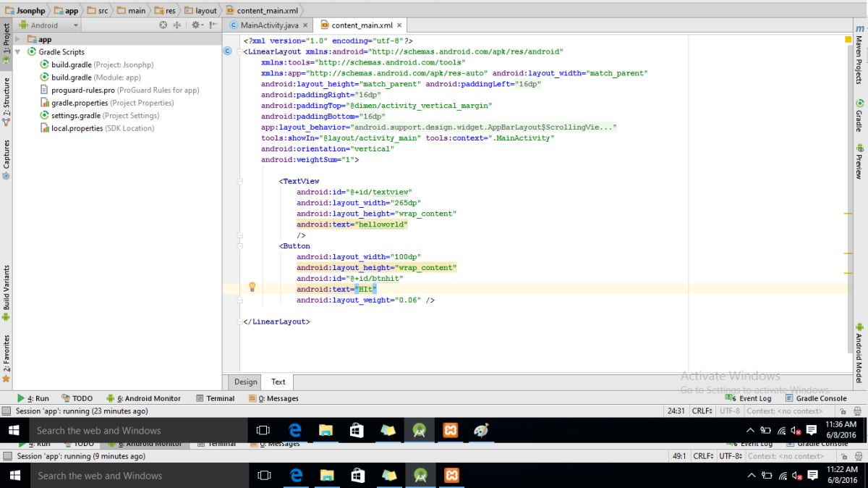Select gradle.properties (Project Properties)

point(106,103)
